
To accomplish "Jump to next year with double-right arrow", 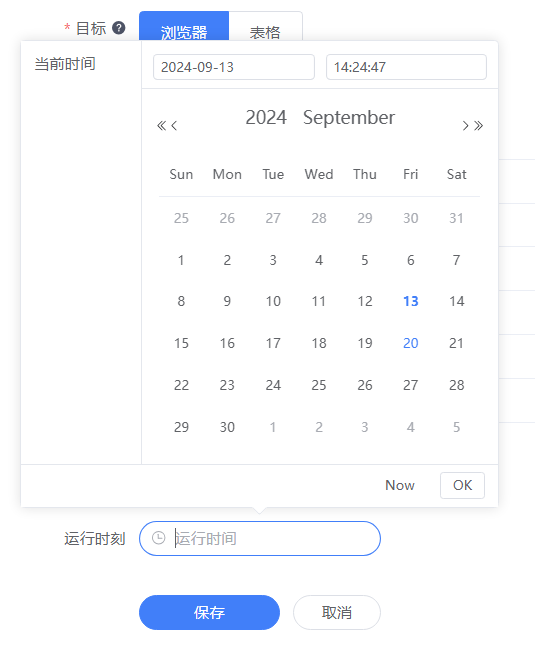I will 478,125.
